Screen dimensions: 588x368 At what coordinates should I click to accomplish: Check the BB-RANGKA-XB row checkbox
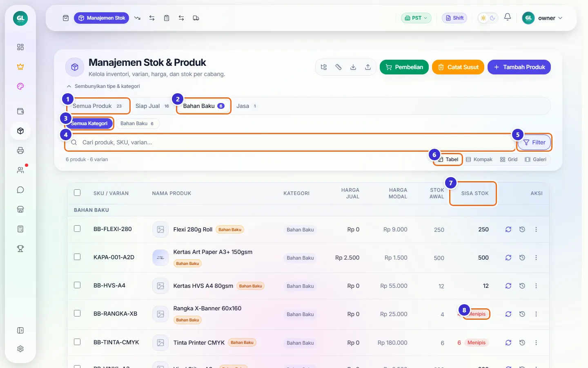click(77, 313)
